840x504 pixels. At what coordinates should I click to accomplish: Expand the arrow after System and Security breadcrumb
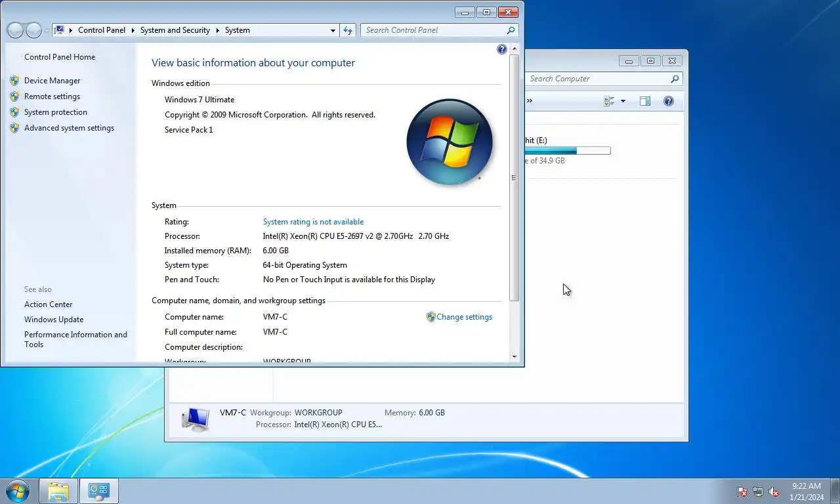pyautogui.click(x=217, y=30)
